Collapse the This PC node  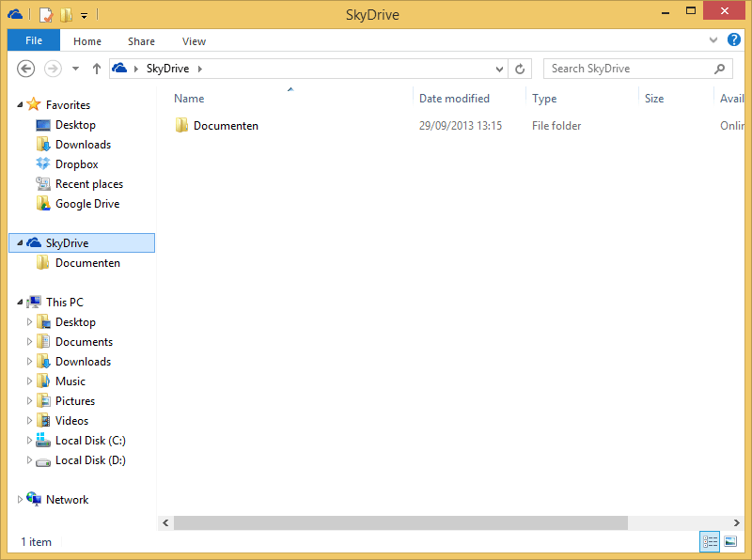click(x=20, y=302)
